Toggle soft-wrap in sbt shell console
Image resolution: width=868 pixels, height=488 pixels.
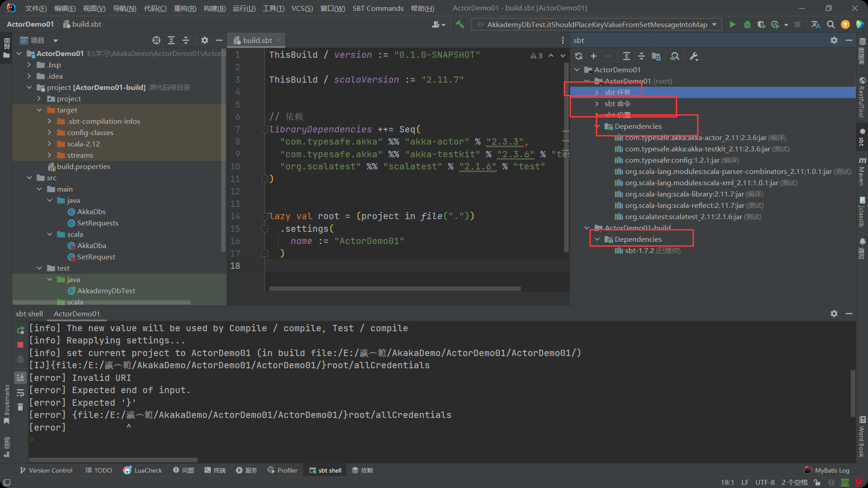point(20,392)
